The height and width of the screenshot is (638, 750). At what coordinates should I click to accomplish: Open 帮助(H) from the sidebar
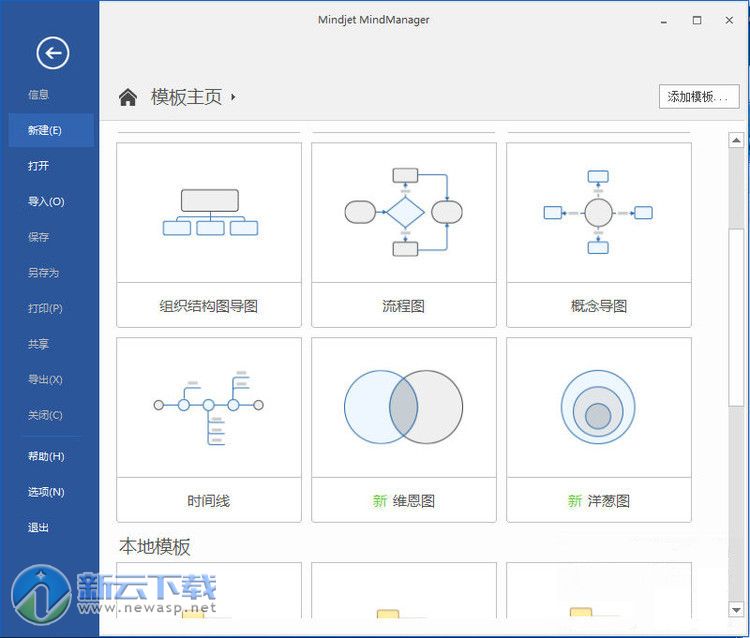tap(46, 456)
